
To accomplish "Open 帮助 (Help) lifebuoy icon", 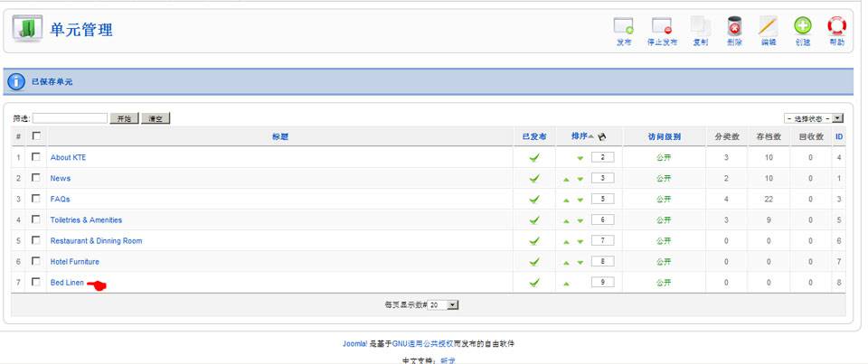I will [x=836, y=26].
